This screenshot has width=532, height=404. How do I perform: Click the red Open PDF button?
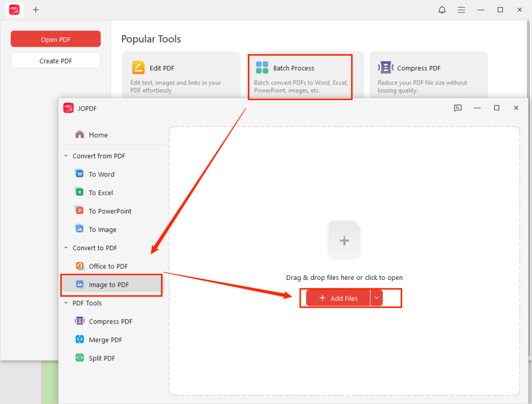56,39
